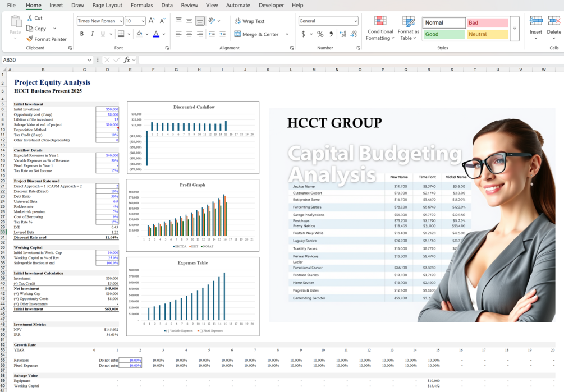Open Format as Table menu
The width and height of the screenshot is (564, 392).
[408, 28]
